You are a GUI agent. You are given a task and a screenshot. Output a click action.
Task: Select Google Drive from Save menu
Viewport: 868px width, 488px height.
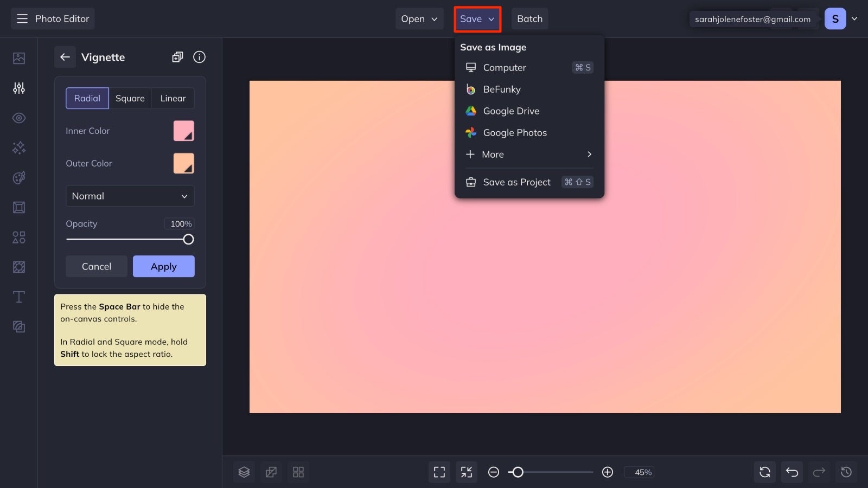510,111
